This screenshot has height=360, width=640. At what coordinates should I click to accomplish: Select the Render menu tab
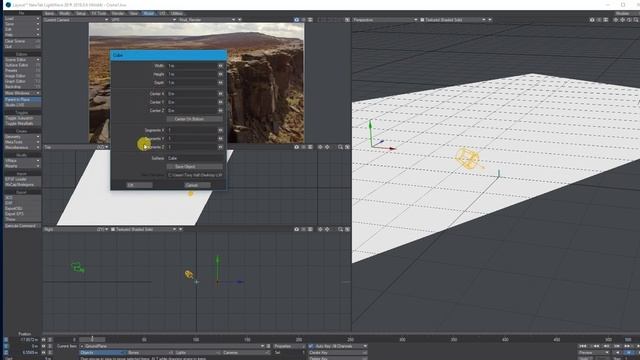coord(118,13)
